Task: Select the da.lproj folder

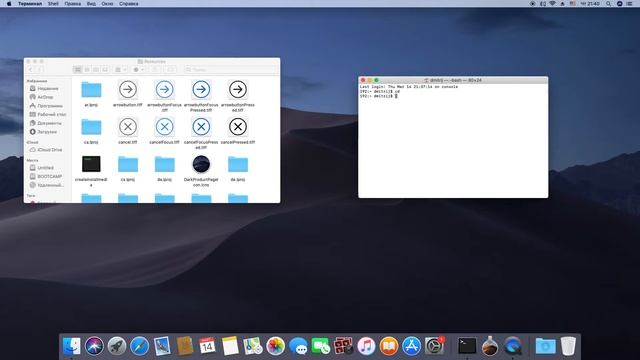Action: (x=164, y=164)
